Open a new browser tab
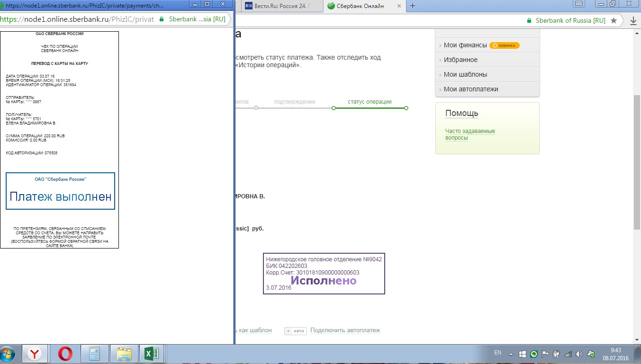The image size is (641, 364). (x=413, y=6)
